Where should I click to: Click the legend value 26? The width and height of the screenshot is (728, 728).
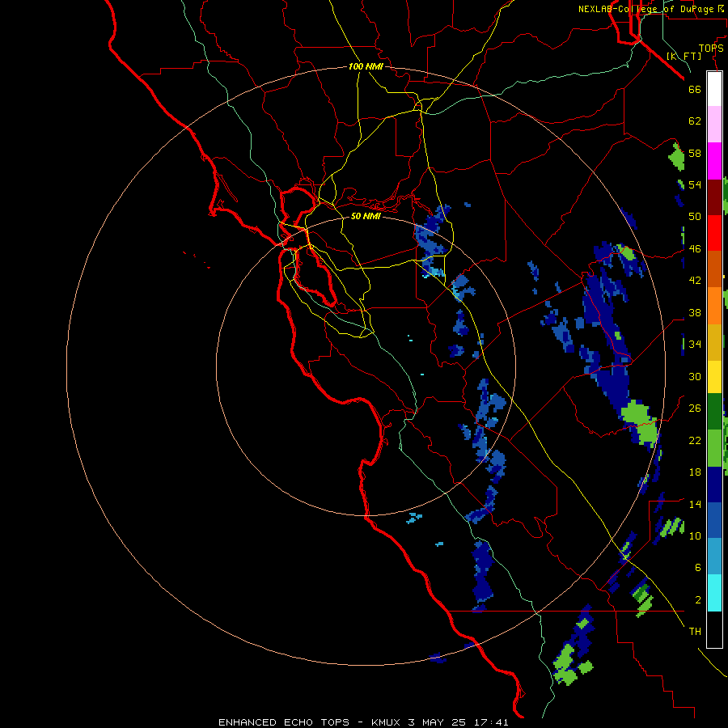pos(695,408)
